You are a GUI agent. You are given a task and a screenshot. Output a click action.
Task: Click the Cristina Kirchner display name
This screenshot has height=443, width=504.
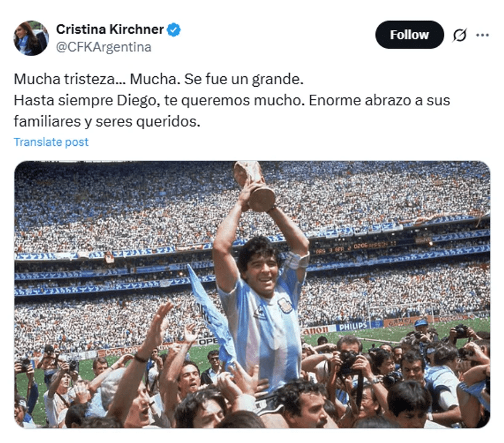[110, 30]
